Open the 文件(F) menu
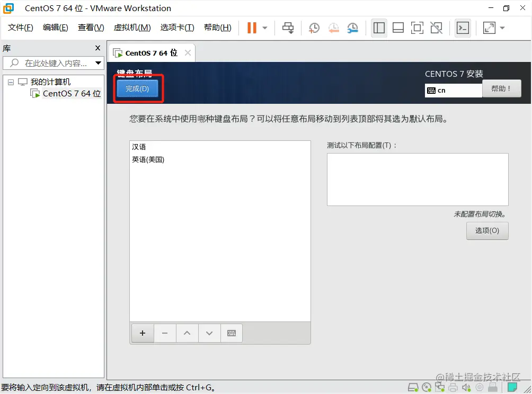The width and height of the screenshot is (532, 394). 20,28
